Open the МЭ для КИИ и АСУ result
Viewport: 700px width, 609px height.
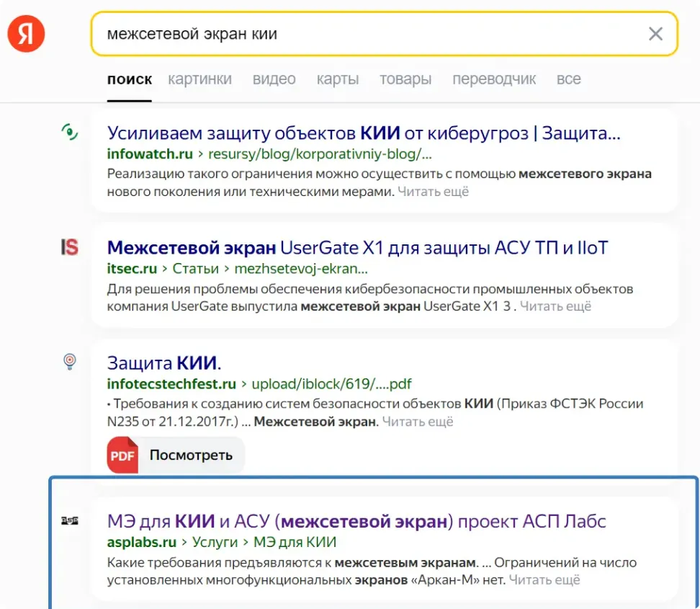point(356,517)
